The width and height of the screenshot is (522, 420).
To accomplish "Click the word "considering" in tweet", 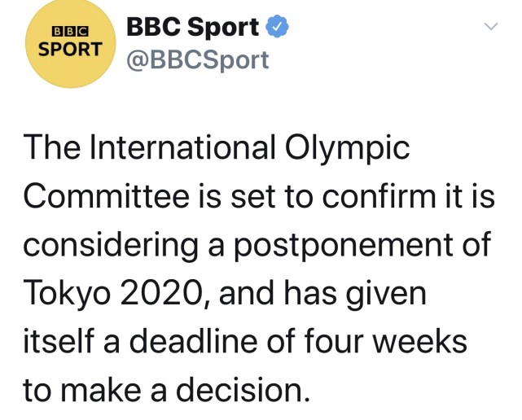I will 101,245.
